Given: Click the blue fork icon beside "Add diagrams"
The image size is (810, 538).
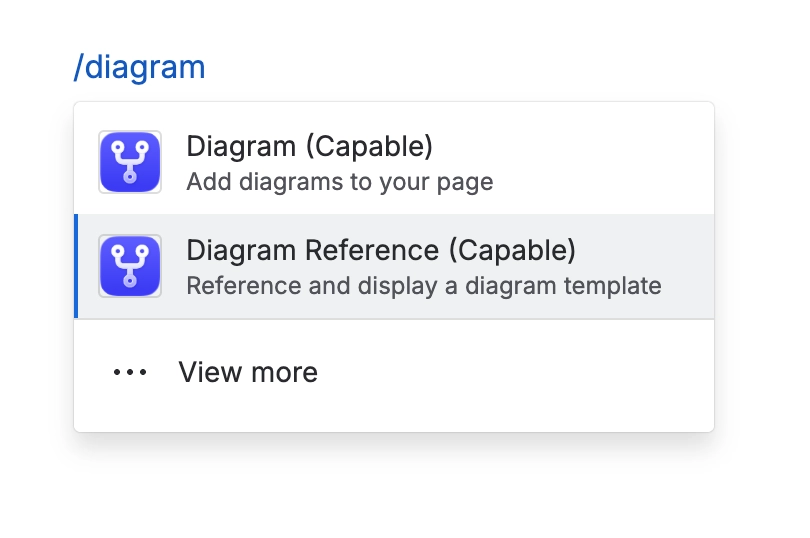Looking at the screenshot, I should (130, 162).
